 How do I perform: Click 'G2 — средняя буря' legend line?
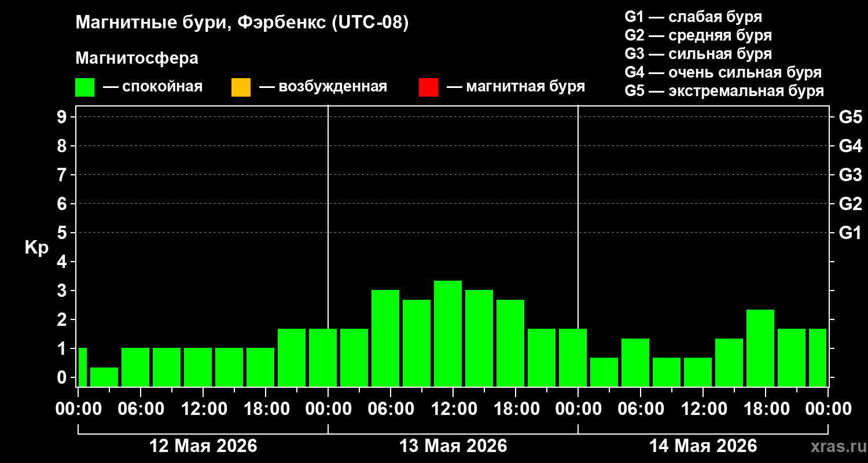click(x=698, y=35)
